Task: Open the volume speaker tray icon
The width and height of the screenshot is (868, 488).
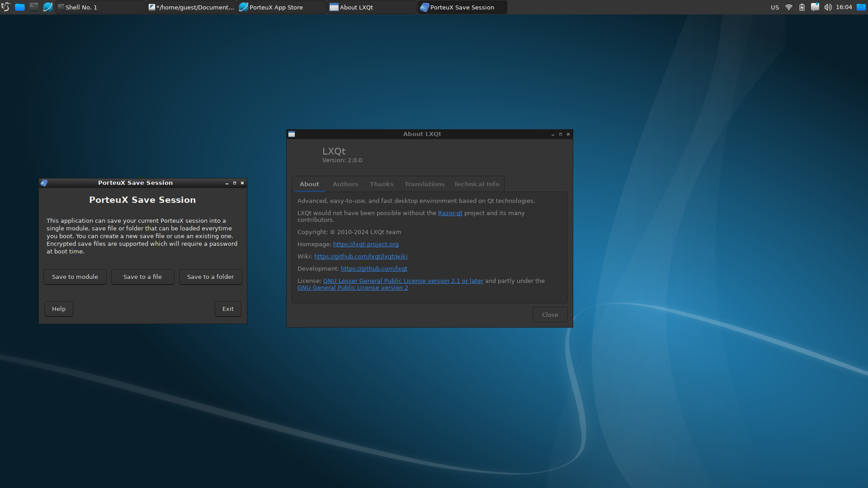Action: coord(828,7)
